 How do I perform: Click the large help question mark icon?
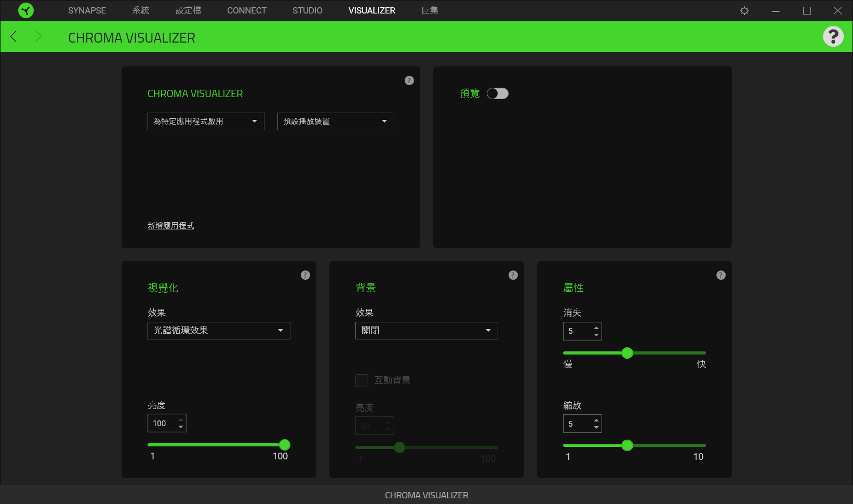833,36
